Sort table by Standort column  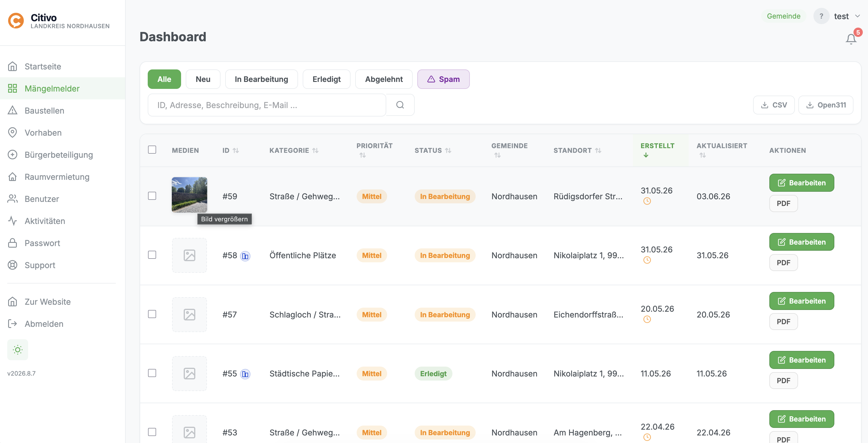(577, 150)
